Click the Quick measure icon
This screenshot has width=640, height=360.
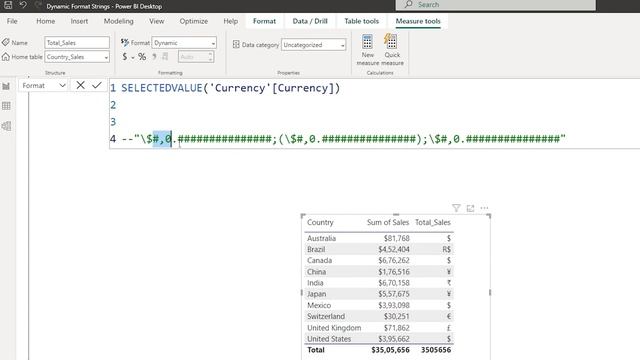391,42
